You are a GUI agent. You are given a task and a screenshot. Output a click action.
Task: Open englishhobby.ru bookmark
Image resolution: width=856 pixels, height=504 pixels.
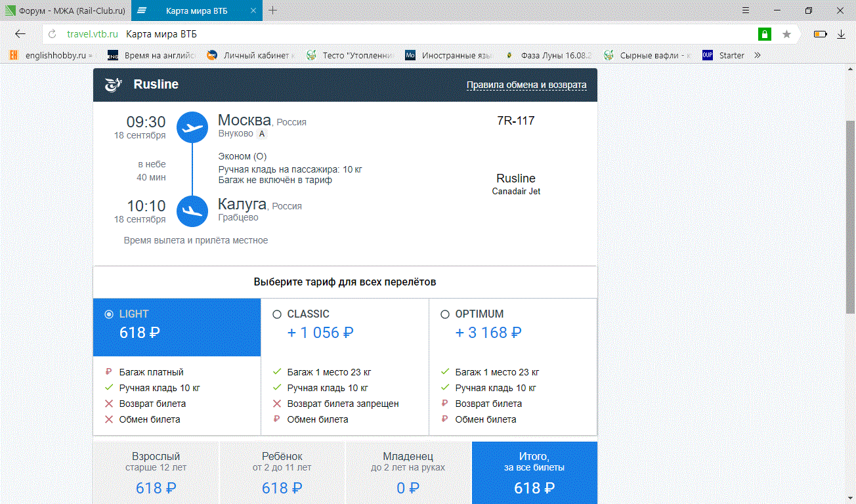(x=51, y=55)
